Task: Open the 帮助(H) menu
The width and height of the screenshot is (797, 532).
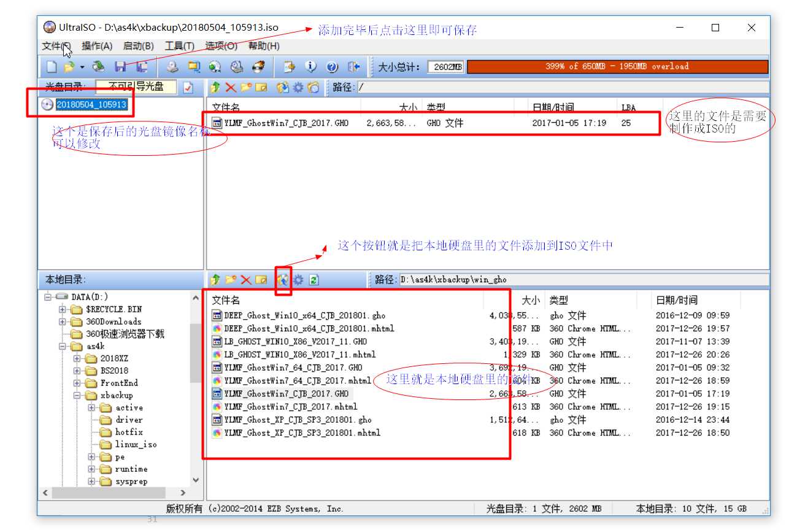Action: pos(264,46)
